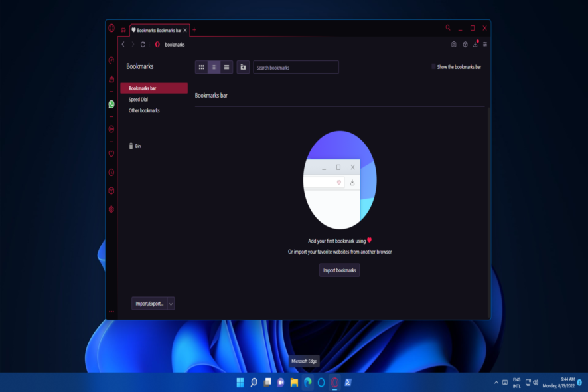Open the downloads icon in toolbar
Screen dimensions: 588x392
coord(475,45)
